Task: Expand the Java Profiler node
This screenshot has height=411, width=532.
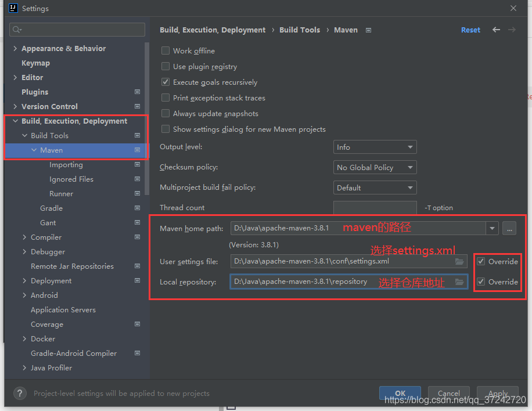Action: click(24, 367)
